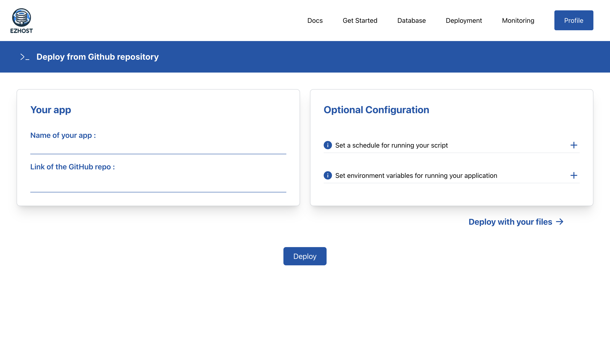This screenshot has height=364, width=610.
Task: Click the Deploy button
Action: click(x=305, y=256)
